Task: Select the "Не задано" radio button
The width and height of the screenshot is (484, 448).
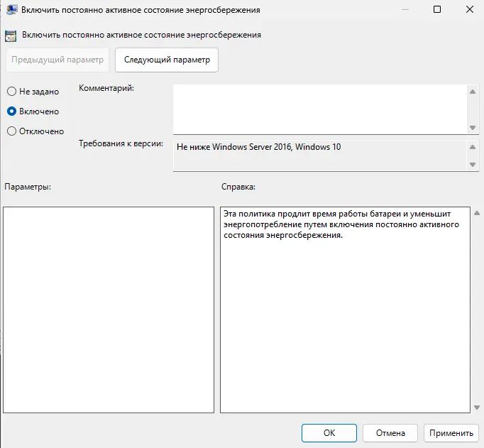Action: [x=11, y=92]
